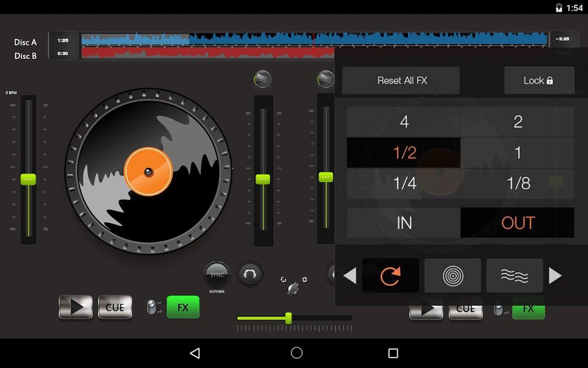Choose the 1/4 loop length

coord(404,184)
